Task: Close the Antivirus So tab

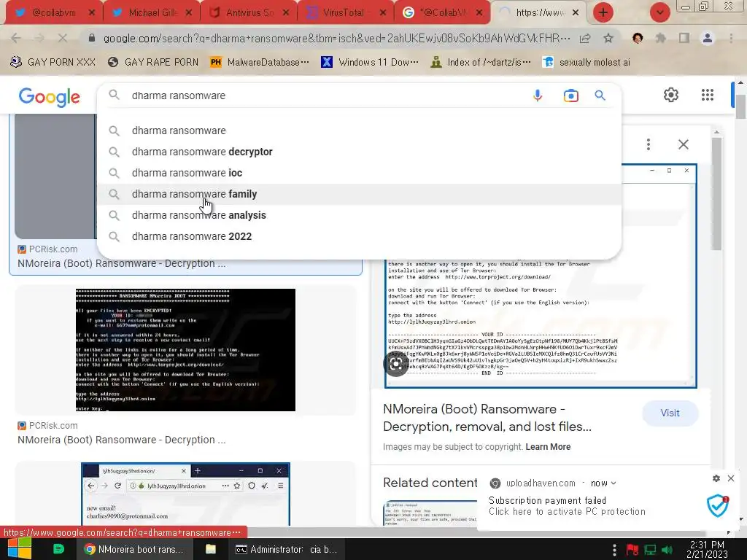Action: 286,13
